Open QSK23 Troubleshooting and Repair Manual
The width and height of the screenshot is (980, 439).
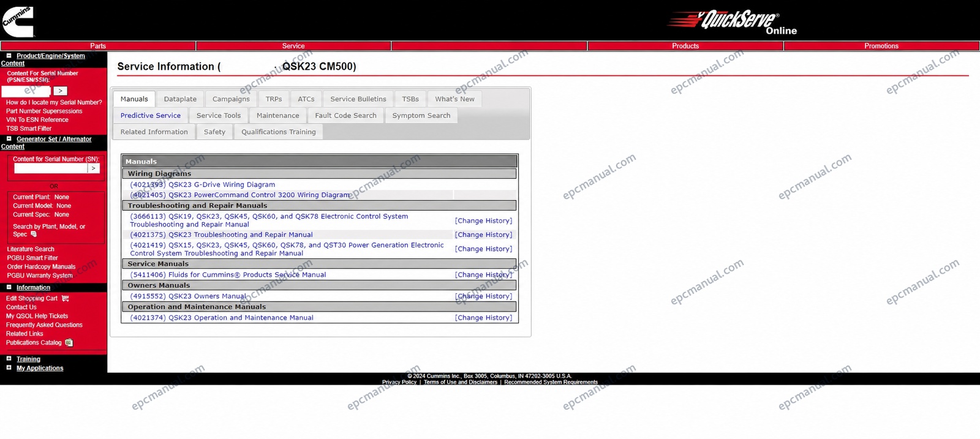pos(221,235)
